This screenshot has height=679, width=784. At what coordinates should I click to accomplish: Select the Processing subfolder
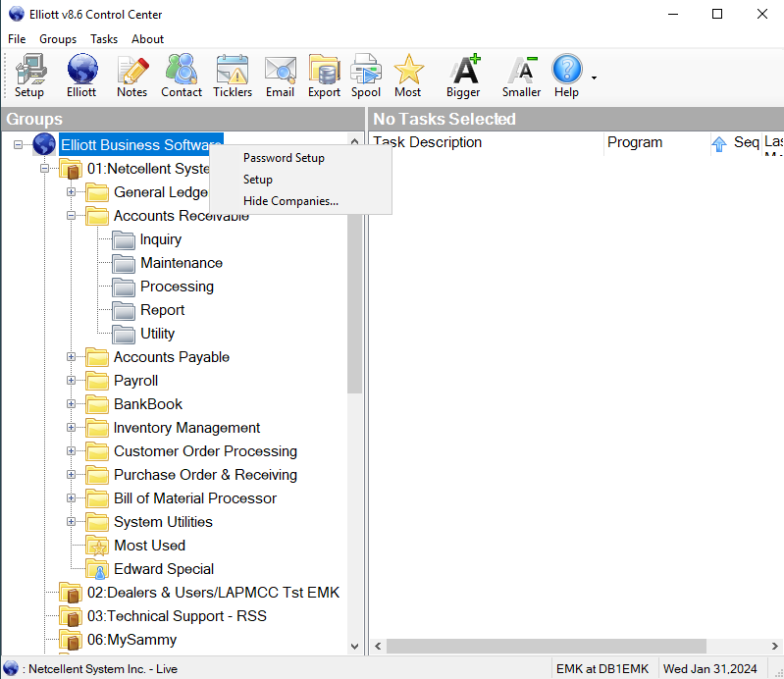click(x=177, y=287)
